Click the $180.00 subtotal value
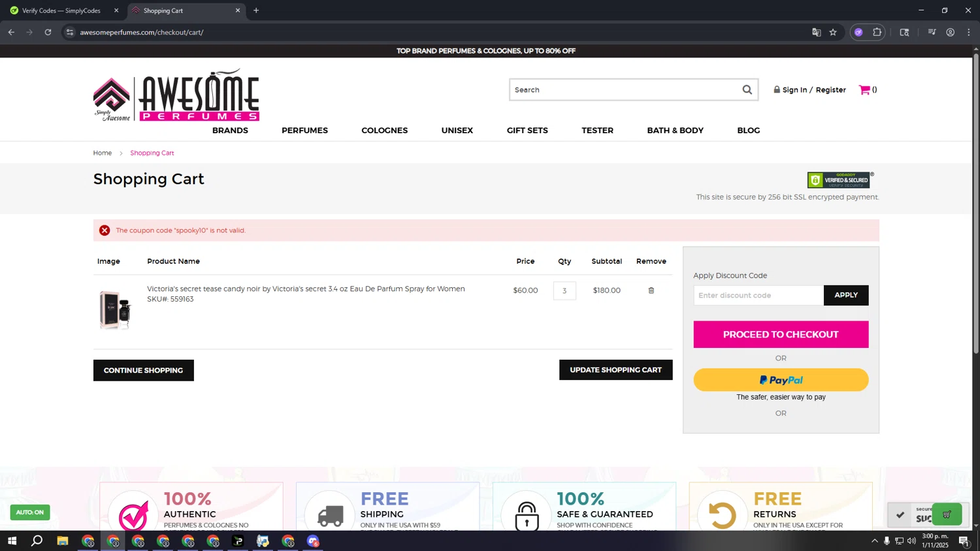Viewport: 980px width, 551px height. (607, 291)
